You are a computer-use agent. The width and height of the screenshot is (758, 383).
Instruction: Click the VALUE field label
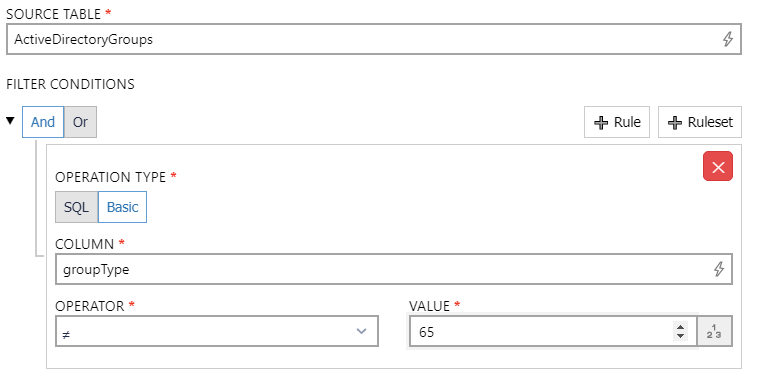(x=429, y=306)
